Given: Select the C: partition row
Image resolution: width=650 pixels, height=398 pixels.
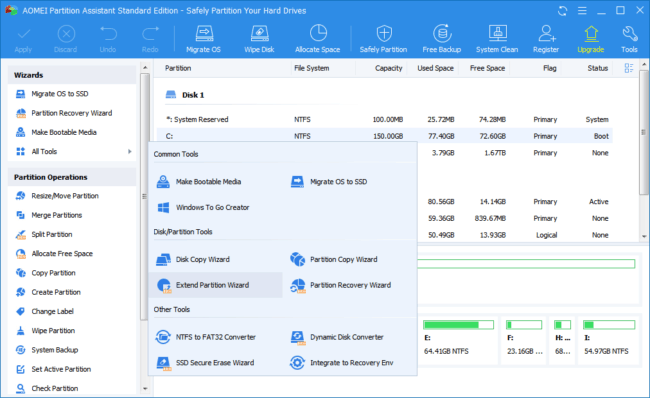Looking at the screenshot, I should tap(384, 136).
